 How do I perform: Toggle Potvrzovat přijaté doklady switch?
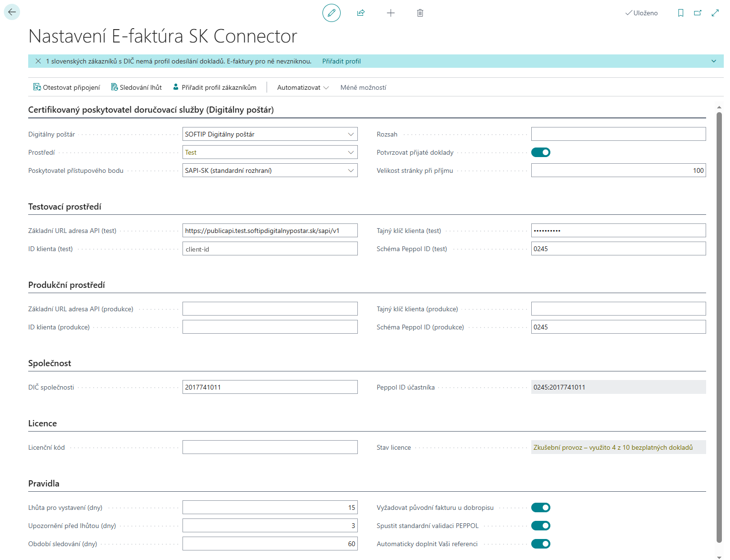pos(541,152)
